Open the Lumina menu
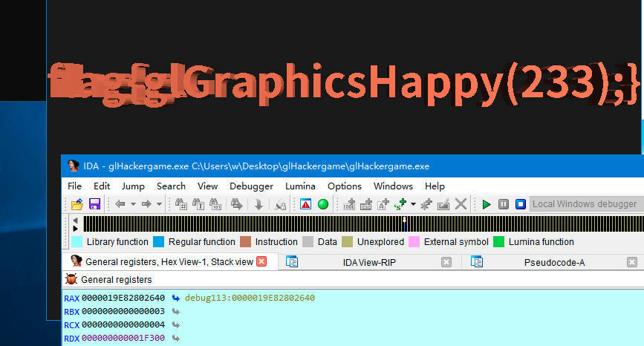The height and width of the screenshot is (346, 644). (300, 186)
